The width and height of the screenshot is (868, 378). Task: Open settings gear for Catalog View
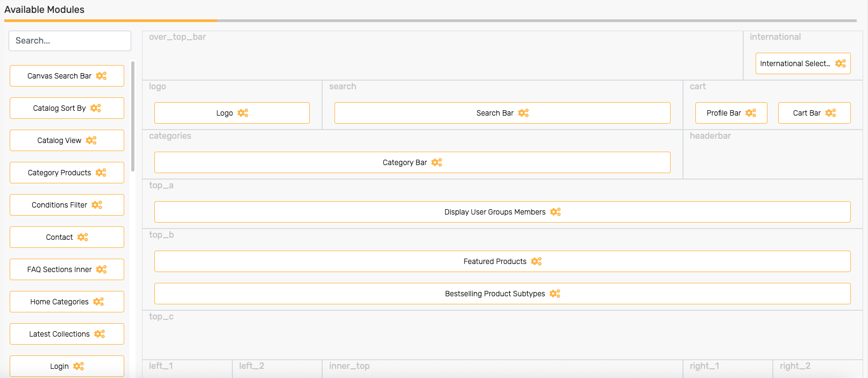[x=91, y=140]
